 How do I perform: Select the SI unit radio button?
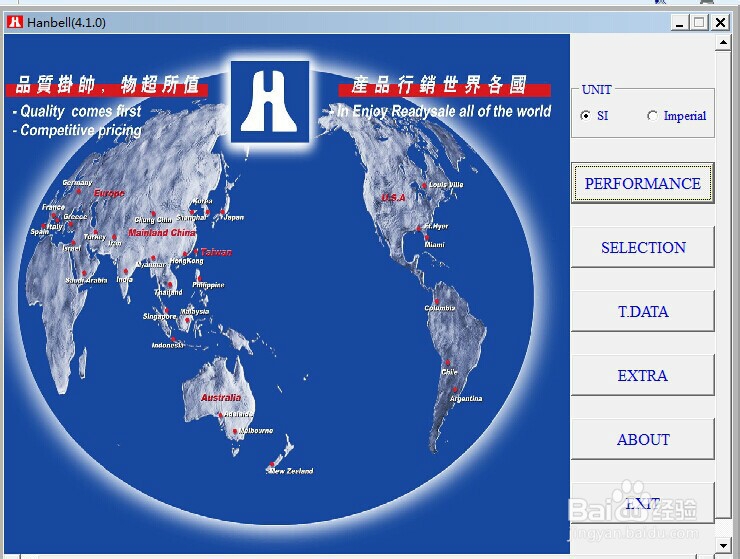tap(586, 116)
